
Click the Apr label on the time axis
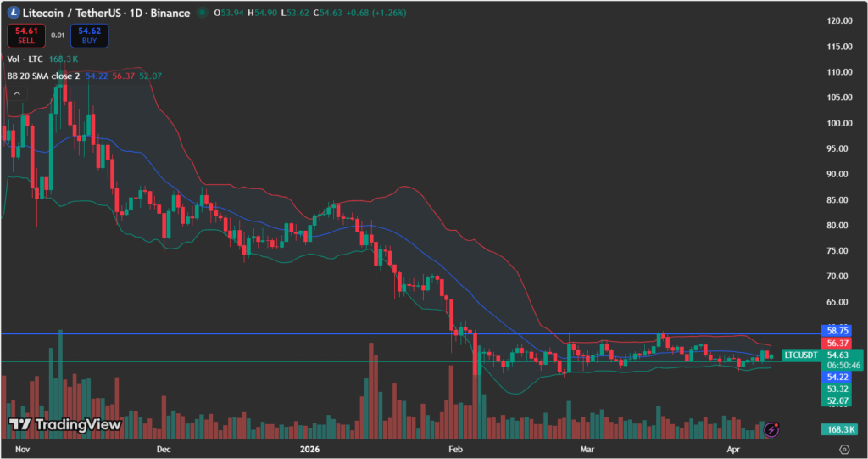[733, 449]
